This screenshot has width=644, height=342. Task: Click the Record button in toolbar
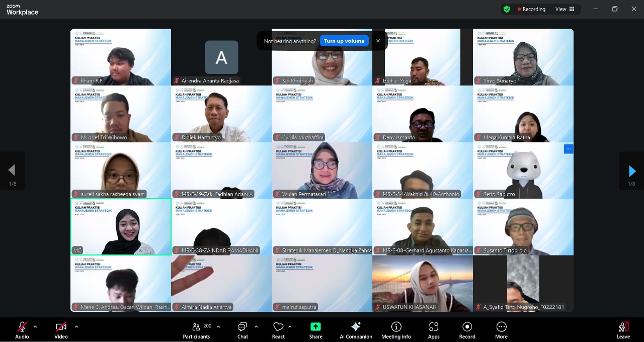point(467,330)
